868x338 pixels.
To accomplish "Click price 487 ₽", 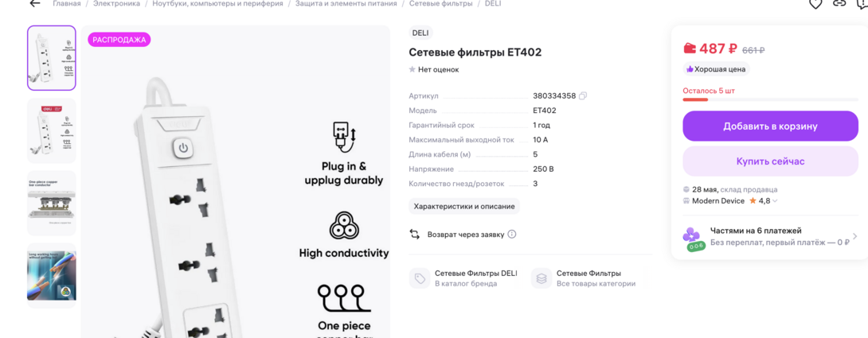I will click(x=718, y=49).
